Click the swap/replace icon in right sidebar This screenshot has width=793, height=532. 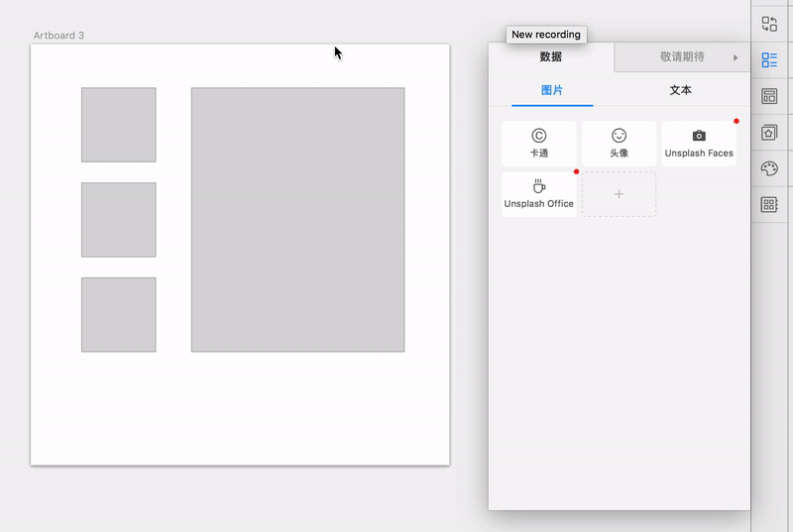[769, 24]
